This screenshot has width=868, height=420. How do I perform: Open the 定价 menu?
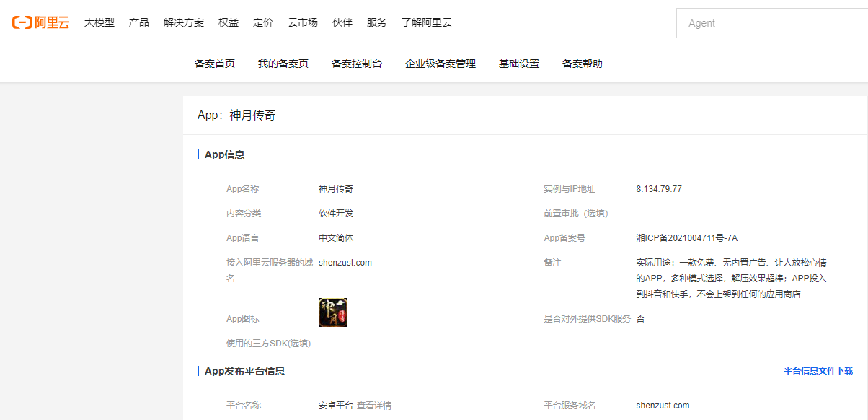263,22
